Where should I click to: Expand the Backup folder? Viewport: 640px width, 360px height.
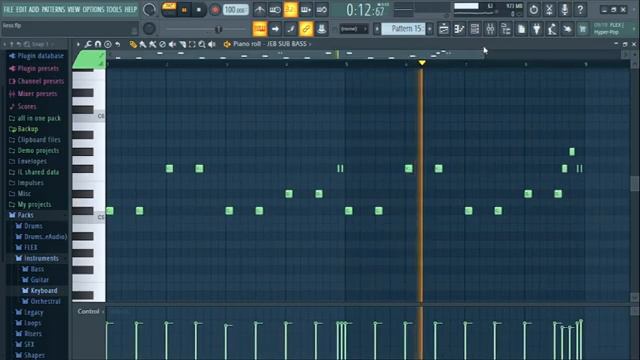(27, 129)
